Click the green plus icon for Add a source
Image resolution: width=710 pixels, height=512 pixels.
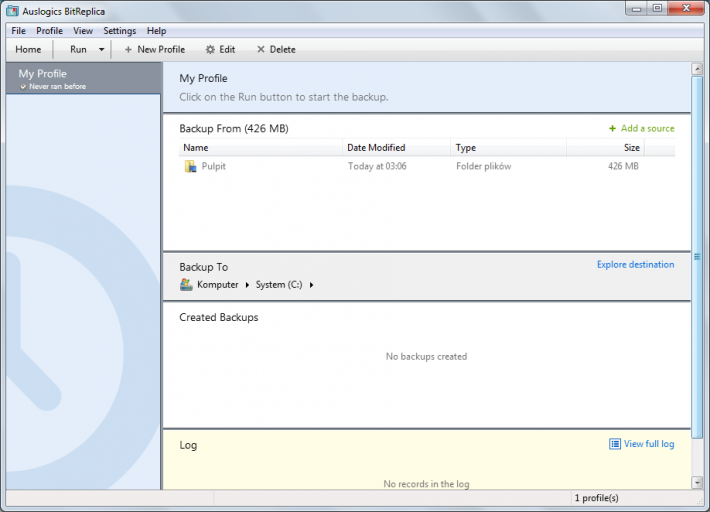click(612, 129)
